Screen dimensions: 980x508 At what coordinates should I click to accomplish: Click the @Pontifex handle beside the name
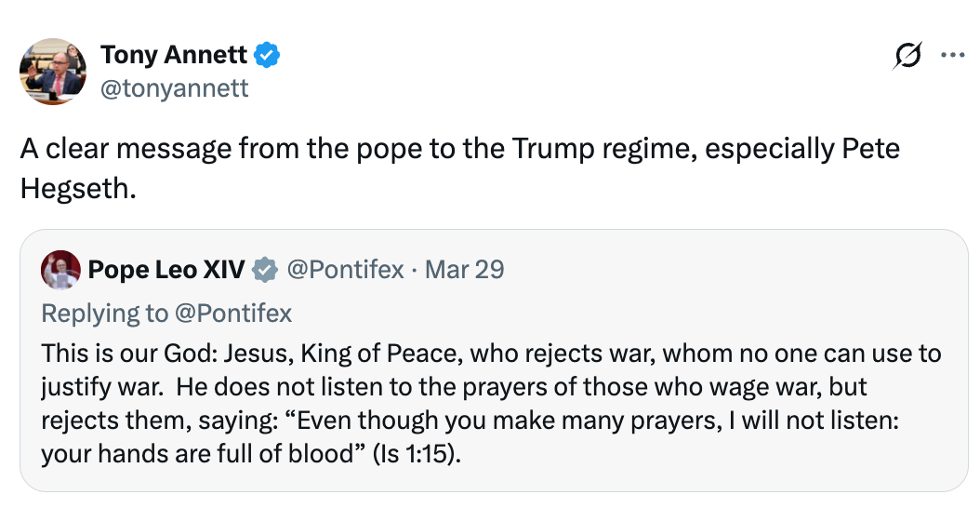(x=345, y=271)
